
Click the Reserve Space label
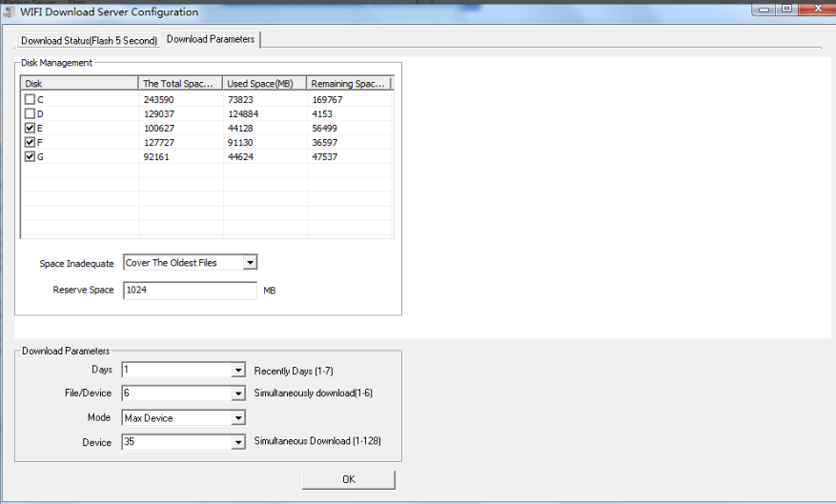click(83, 290)
